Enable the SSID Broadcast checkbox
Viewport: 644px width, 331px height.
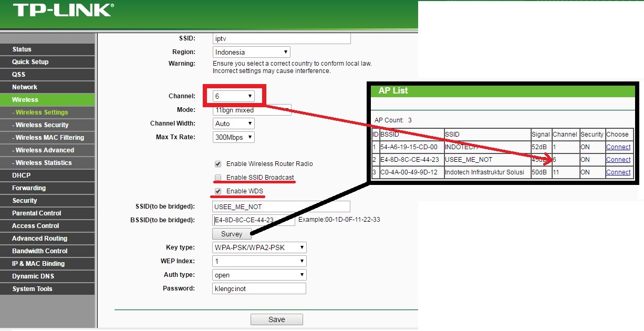click(217, 178)
